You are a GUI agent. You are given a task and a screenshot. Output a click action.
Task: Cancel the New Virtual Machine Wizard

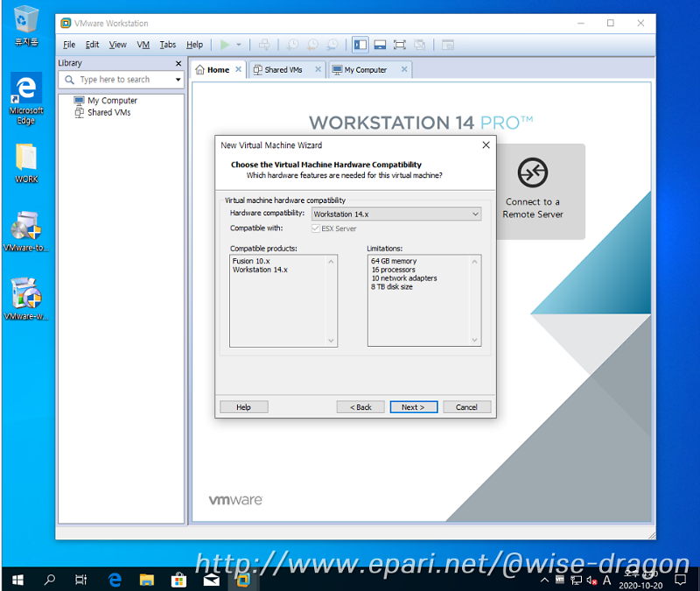[x=467, y=407]
